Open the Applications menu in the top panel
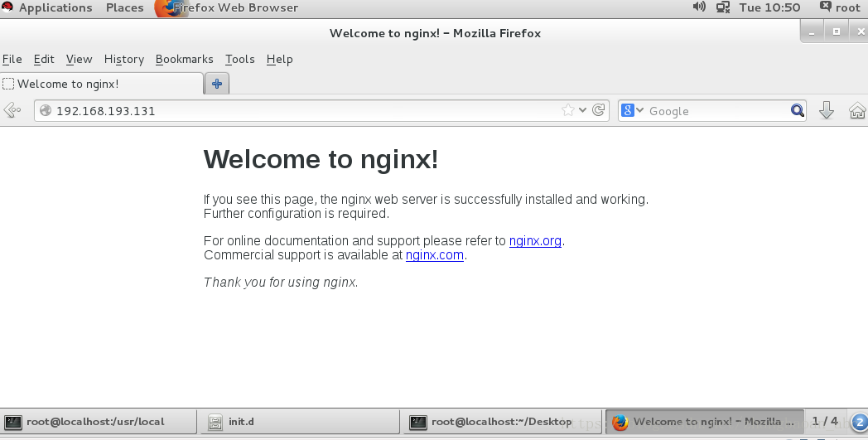 [x=55, y=7]
